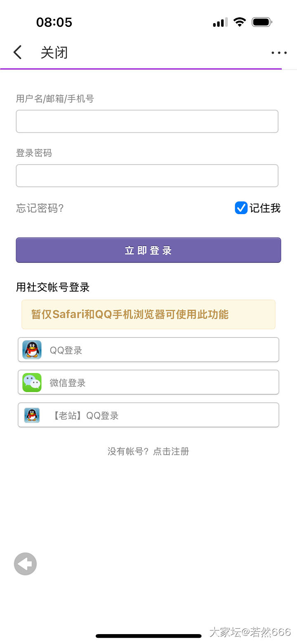
Task: Open the three-dot more menu
Action: [x=279, y=53]
